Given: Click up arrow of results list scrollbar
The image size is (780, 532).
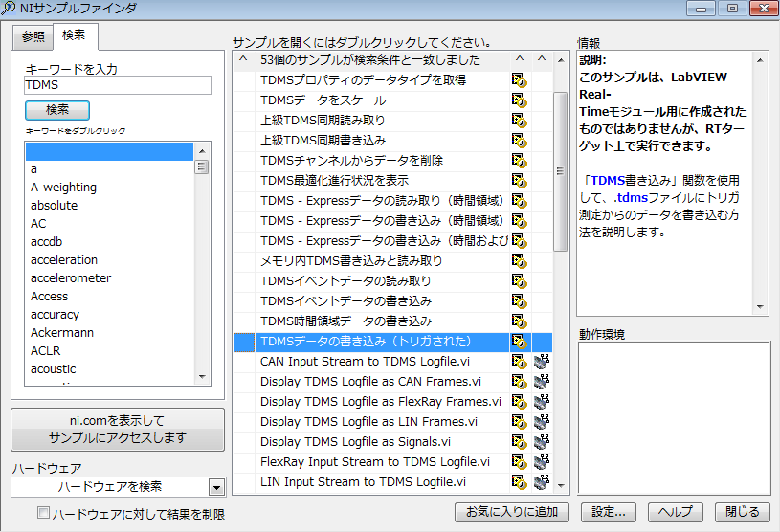Looking at the screenshot, I should tap(561, 60).
